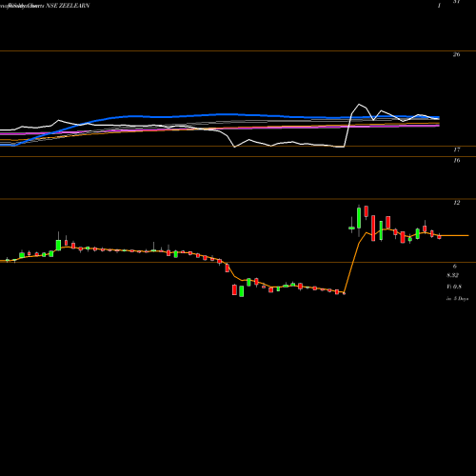Select the 12 price axis label

tap(456, 203)
